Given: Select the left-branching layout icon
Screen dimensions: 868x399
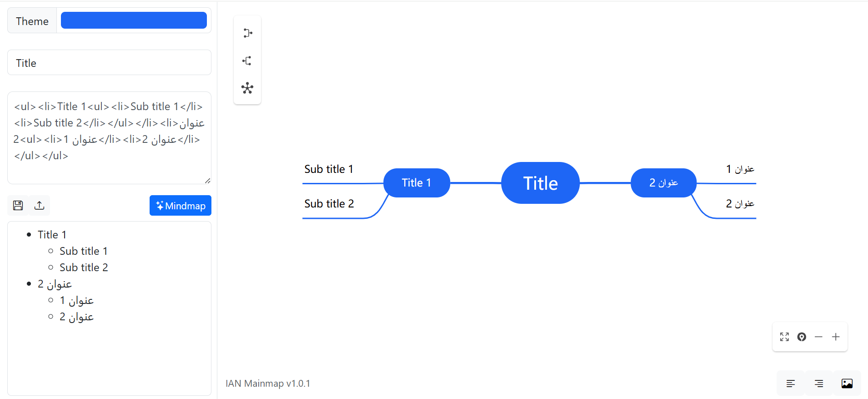Looking at the screenshot, I should pyautogui.click(x=247, y=61).
